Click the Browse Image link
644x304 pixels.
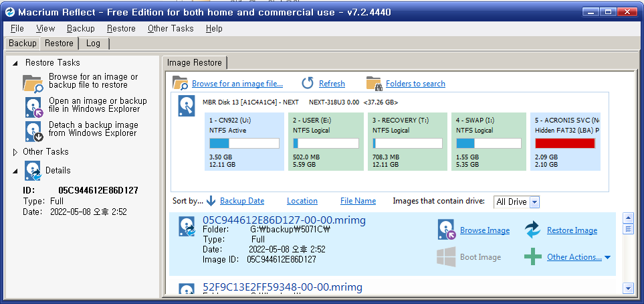484,230
